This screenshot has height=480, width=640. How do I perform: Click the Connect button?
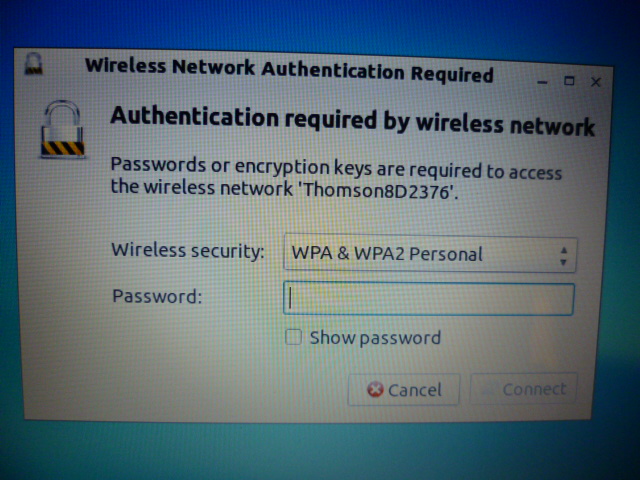tap(523, 388)
